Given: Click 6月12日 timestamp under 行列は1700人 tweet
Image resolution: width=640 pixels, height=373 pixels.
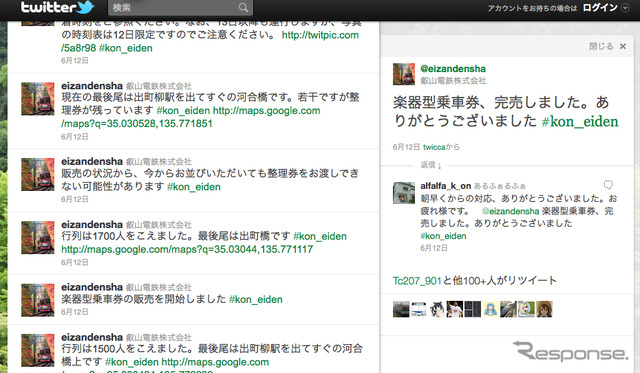Looking at the screenshot, I should [75, 262].
